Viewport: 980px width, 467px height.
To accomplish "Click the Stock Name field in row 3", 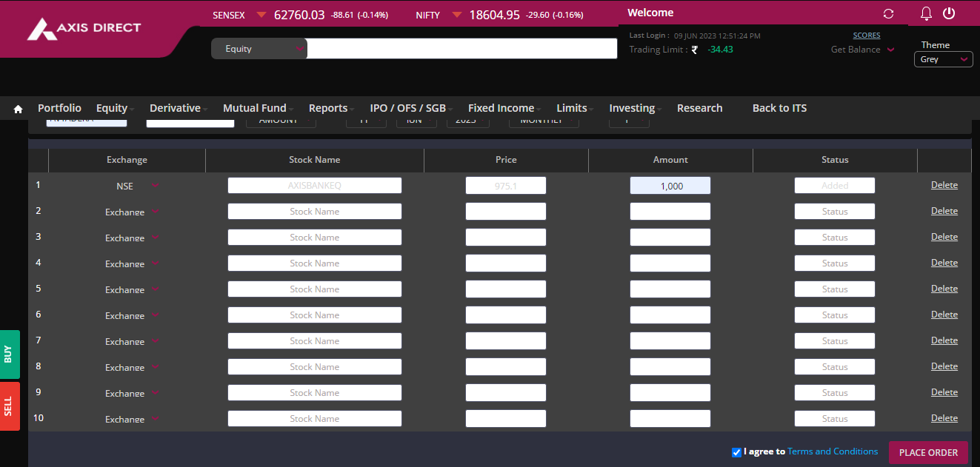I will 315,238.
